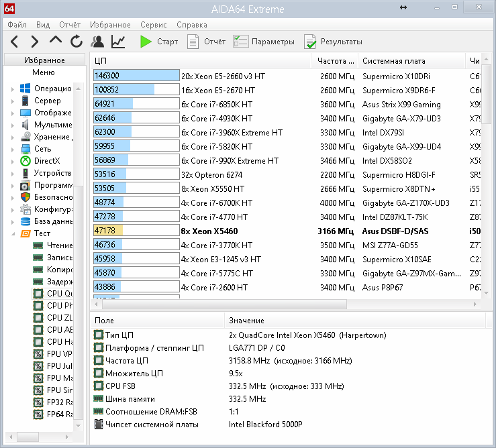Select the Мультимедиа speaker icon
The image size is (496, 448).
(25, 125)
